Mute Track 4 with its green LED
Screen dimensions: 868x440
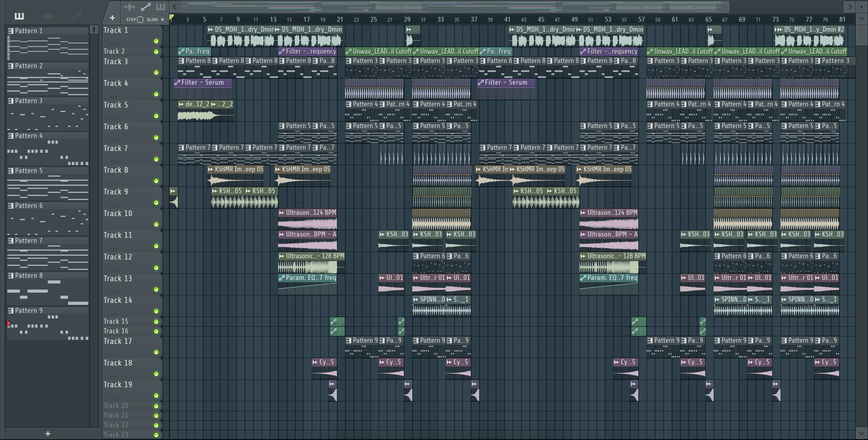point(156,94)
